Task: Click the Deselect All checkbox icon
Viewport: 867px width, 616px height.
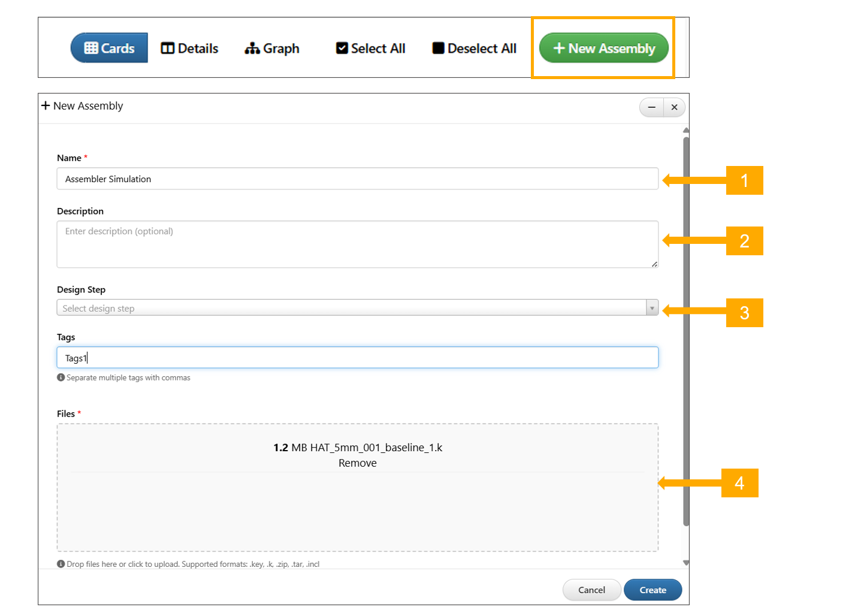Action: click(439, 49)
